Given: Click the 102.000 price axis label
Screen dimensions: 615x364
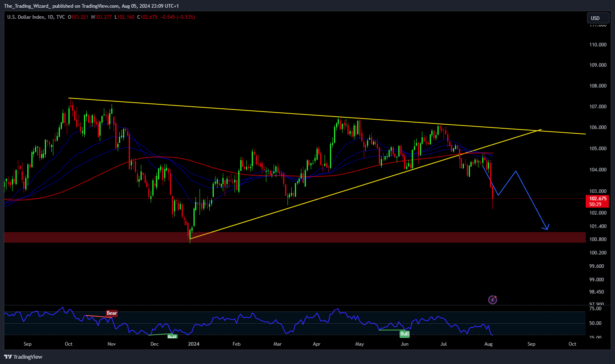Looking at the screenshot, I should click(597, 213).
